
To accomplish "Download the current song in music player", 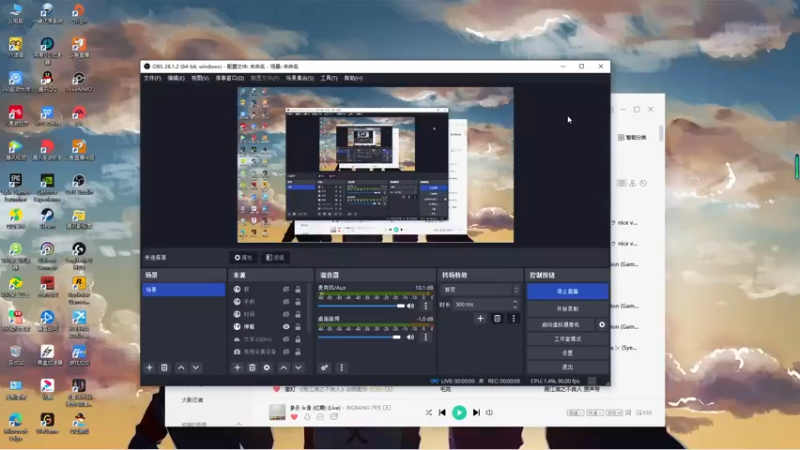I will click(307, 417).
